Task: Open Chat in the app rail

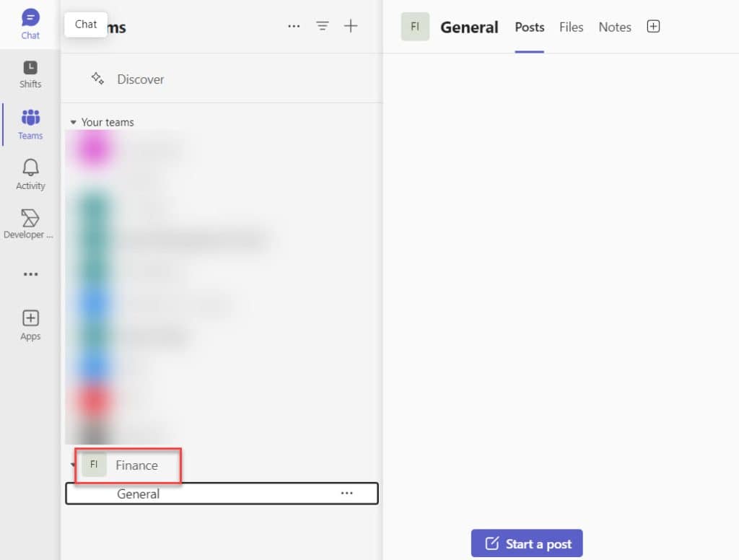Action: pos(30,24)
